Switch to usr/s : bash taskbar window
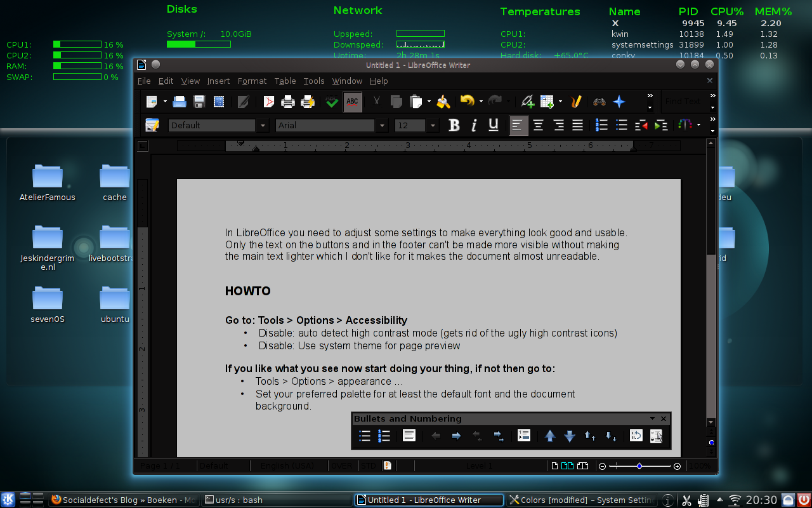Viewport: 812px width, 508px height. point(276,500)
